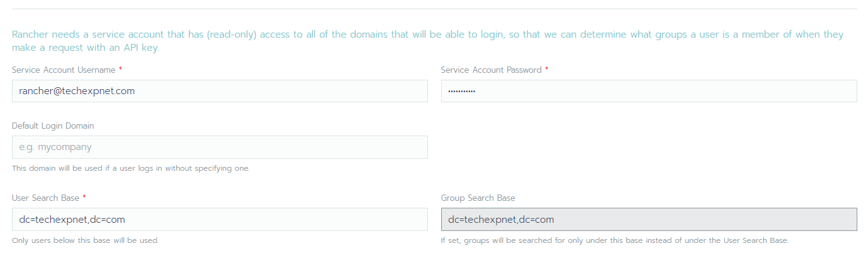The height and width of the screenshot is (268, 868).
Task: Click the horizontal divider line above the description
Action: pos(434,9)
